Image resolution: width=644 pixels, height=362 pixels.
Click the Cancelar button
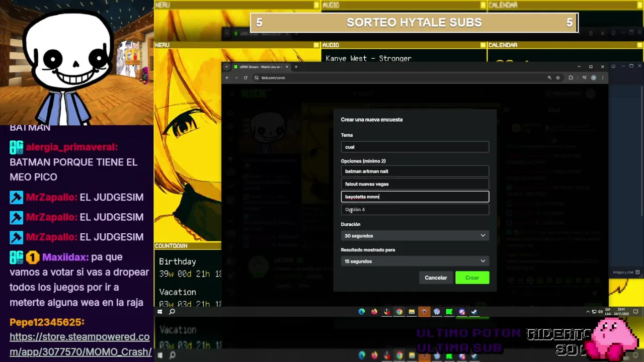(436, 278)
